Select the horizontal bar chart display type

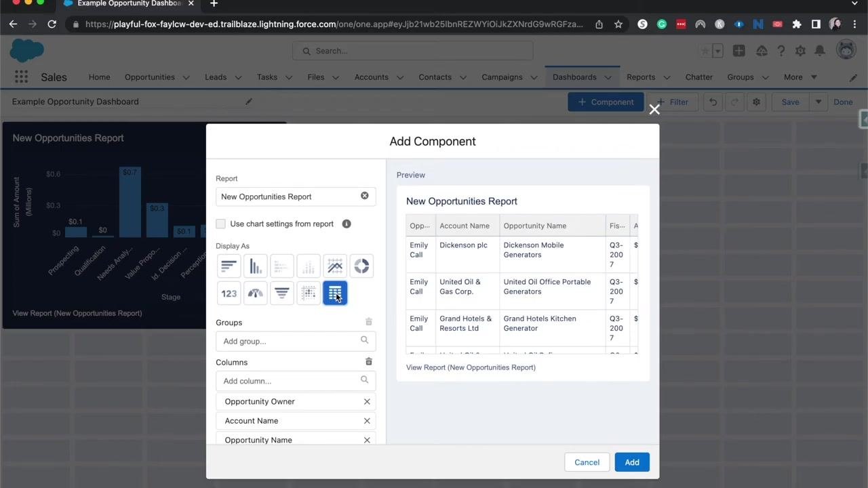tap(229, 266)
